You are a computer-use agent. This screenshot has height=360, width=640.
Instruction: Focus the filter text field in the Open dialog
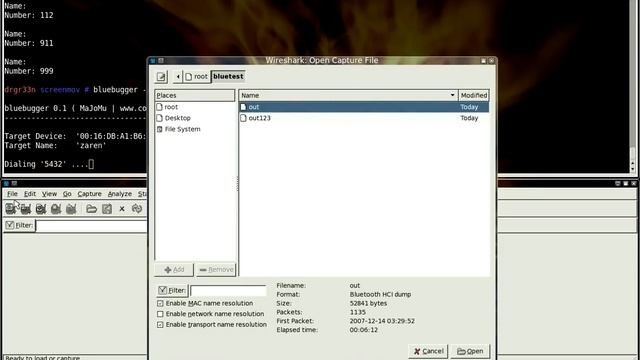coord(228,291)
